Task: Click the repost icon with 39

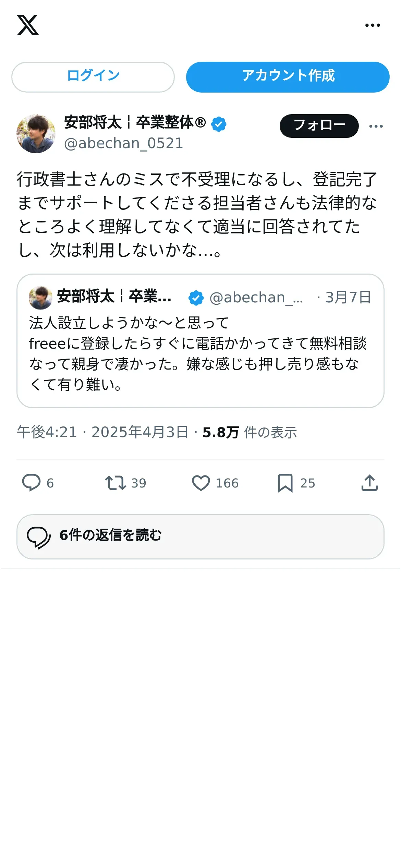Action: [x=116, y=483]
